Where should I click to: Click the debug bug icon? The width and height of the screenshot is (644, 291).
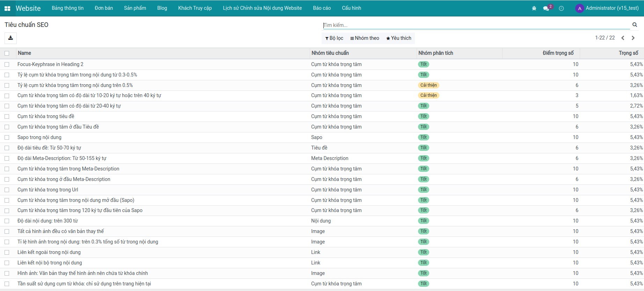[534, 8]
